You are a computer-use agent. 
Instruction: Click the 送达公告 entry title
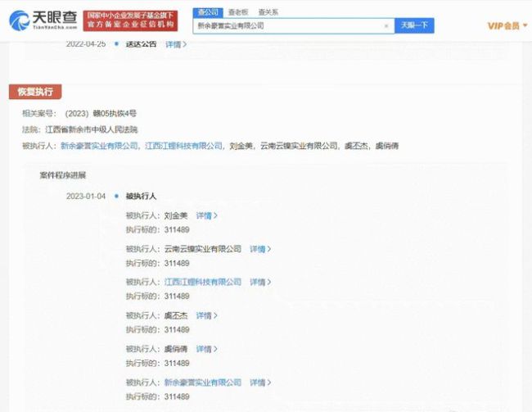[141, 43]
